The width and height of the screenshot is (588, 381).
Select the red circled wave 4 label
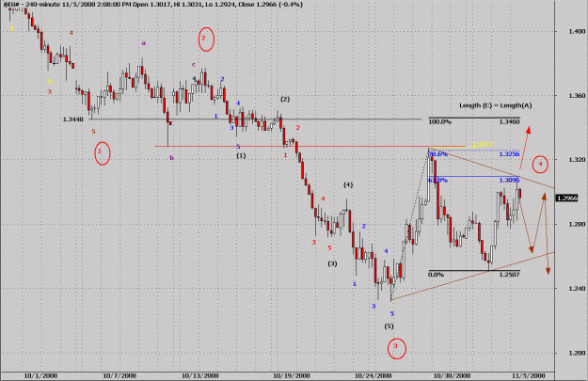(x=540, y=165)
